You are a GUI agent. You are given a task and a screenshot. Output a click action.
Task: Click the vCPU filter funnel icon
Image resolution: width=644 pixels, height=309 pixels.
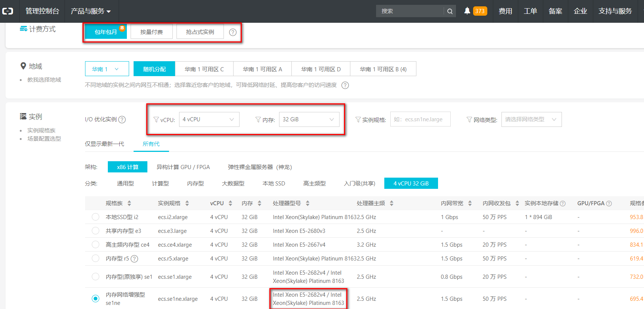(156, 120)
